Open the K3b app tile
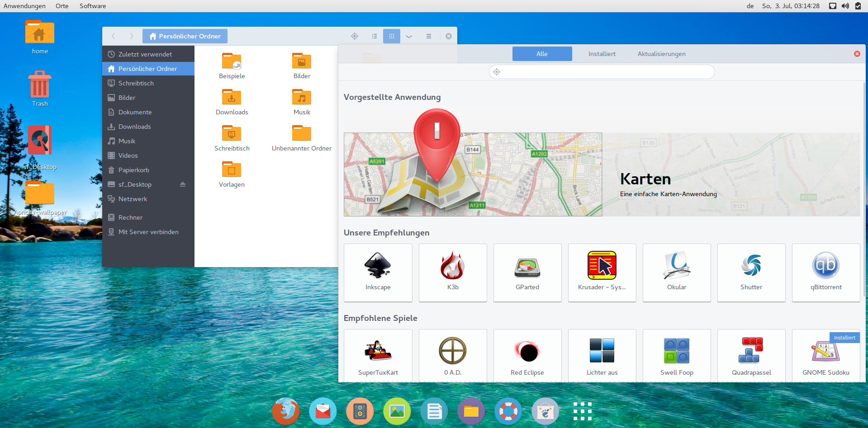The image size is (868, 428). click(x=453, y=273)
